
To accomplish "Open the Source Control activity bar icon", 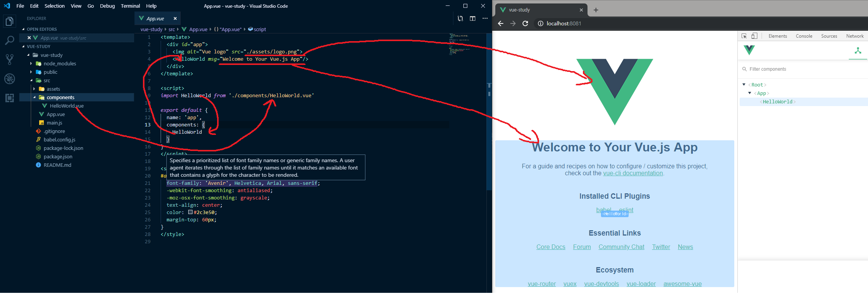I will click(9, 59).
